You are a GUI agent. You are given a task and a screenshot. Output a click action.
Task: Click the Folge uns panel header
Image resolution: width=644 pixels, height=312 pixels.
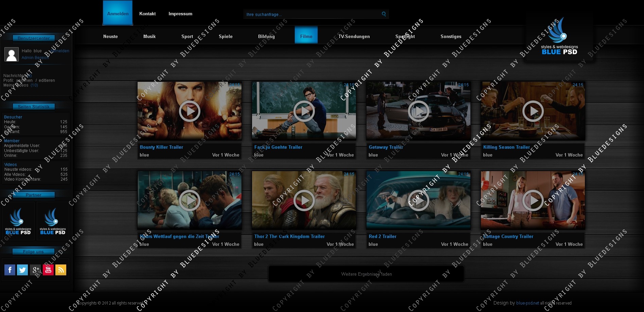(33, 252)
